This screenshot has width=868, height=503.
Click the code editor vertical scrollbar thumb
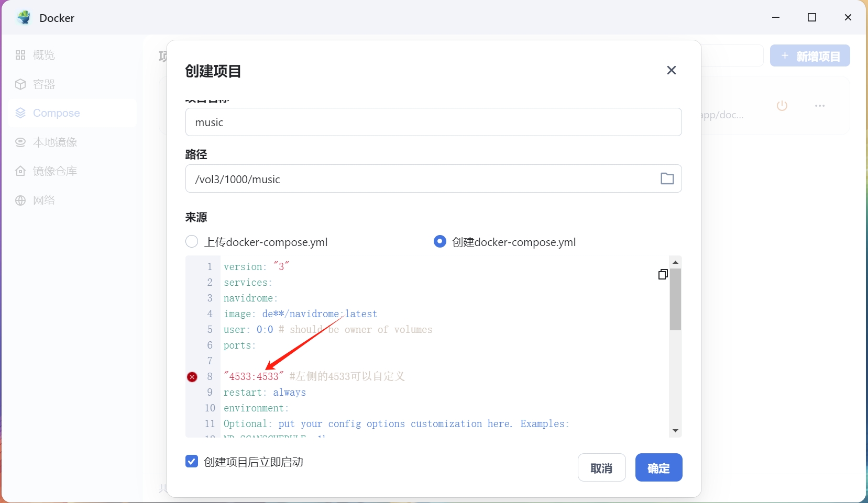coord(676,299)
